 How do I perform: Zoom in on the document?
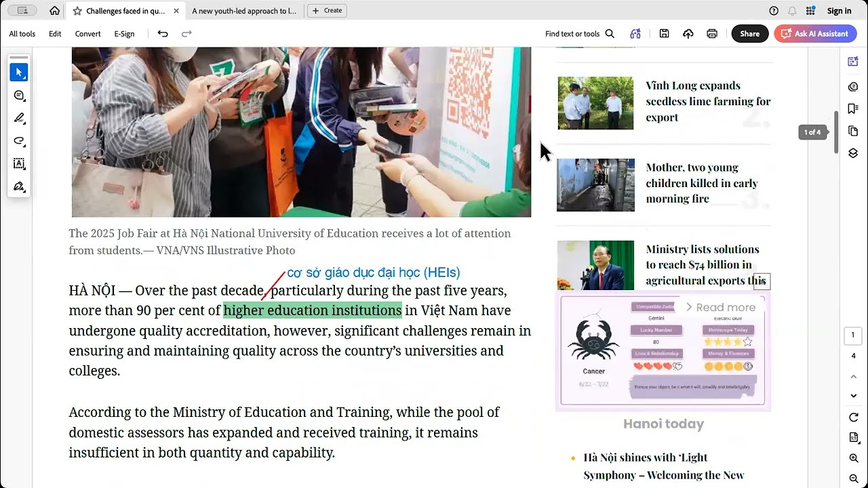click(x=854, y=459)
